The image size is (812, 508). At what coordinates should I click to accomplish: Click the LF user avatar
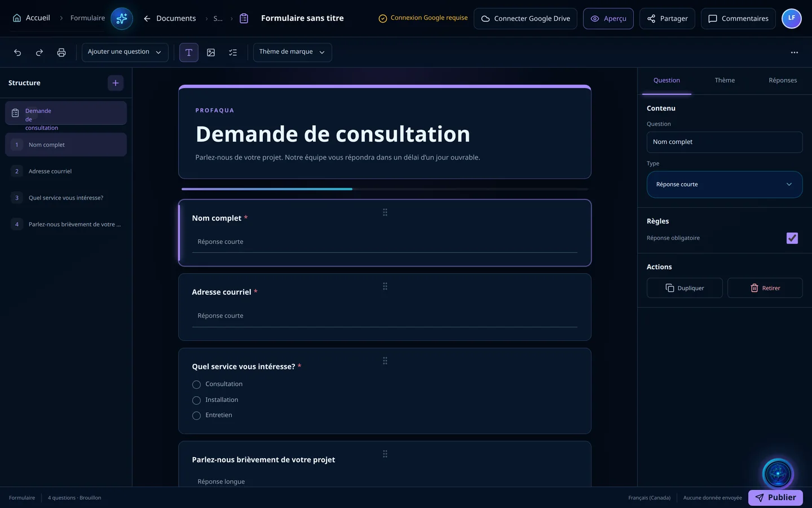(792, 19)
